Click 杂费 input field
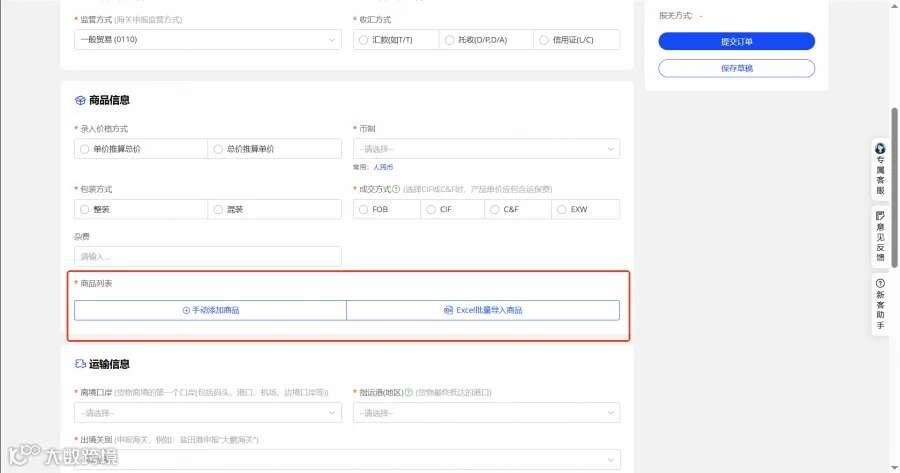 coord(208,257)
